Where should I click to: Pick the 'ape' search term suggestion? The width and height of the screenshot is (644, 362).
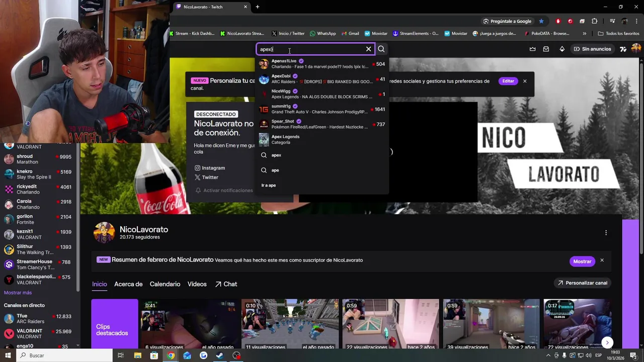[x=322, y=170]
